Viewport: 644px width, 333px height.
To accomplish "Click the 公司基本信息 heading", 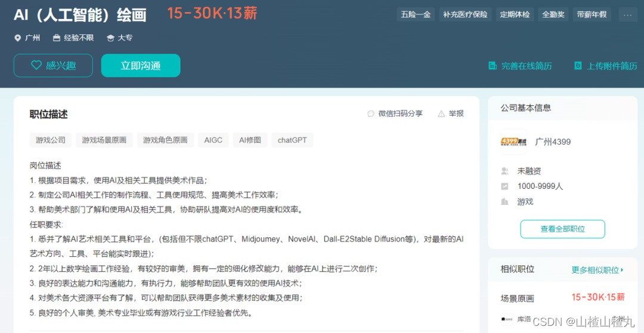I will (526, 108).
